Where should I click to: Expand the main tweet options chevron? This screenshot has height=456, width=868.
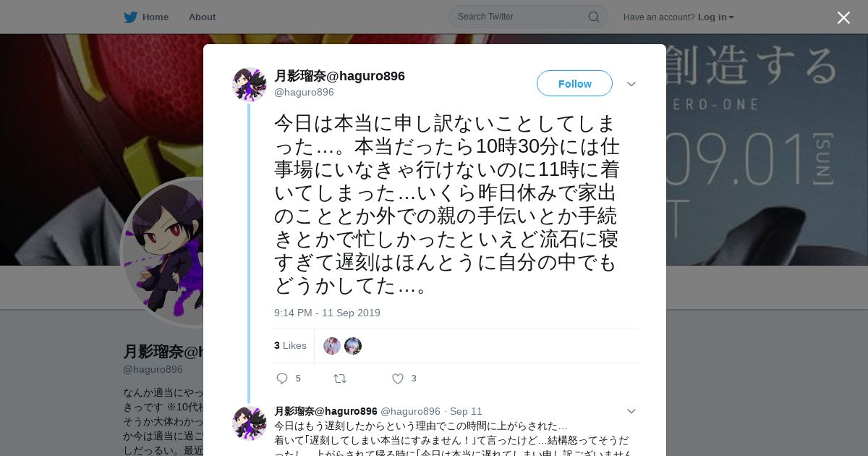pos(631,84)
